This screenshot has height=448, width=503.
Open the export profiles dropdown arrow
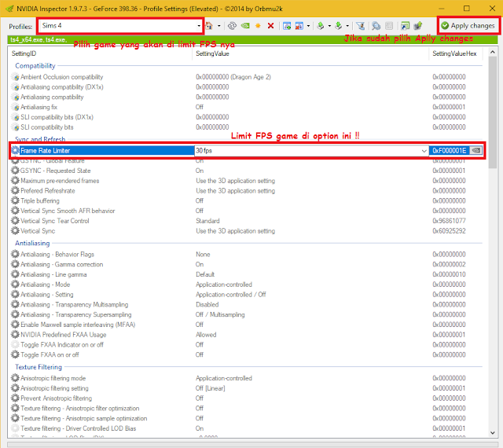pyautogui.click(x=329, y=26)
